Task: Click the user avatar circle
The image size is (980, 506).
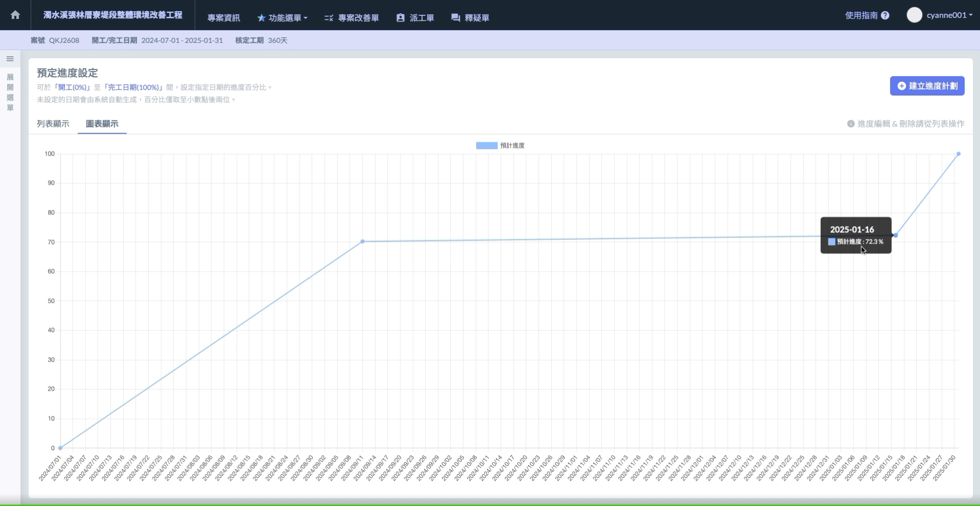Action: click(x=914, y=15)
